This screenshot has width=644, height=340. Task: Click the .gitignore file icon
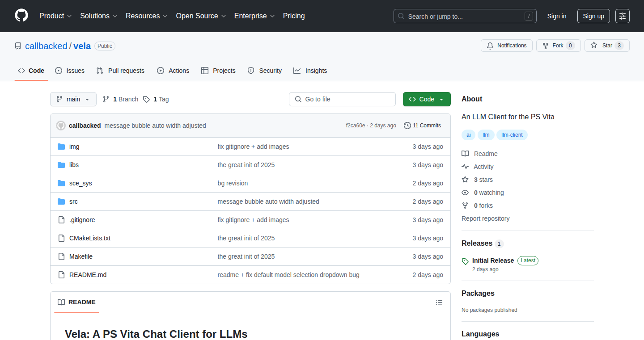click(61, 220)
